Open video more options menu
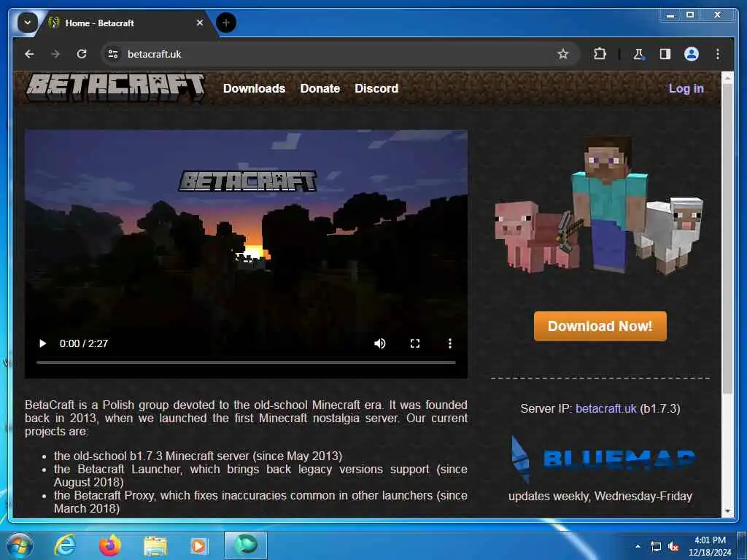Screen dimensions: 747x560 [x=449, y=343]
